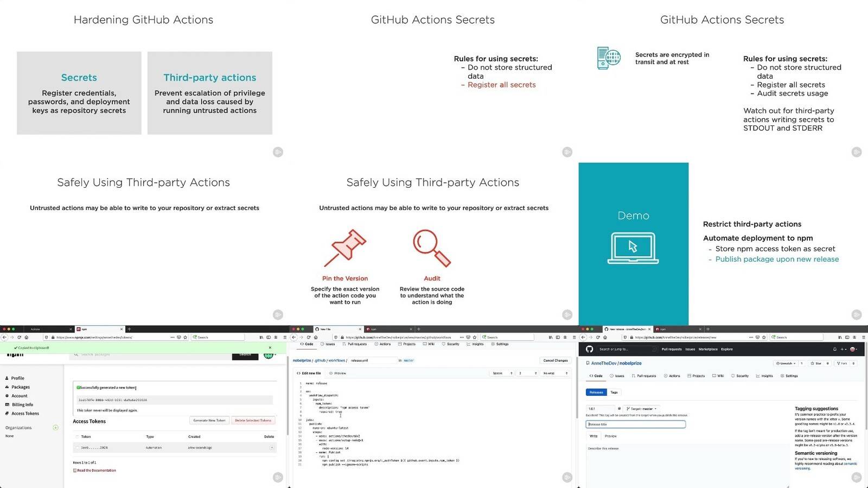Image resolution: width=868 pixels, height=488 pixels.
Task: Tick the checkbox for token 3aeb......2928
Action: click(x=77, y=448)
